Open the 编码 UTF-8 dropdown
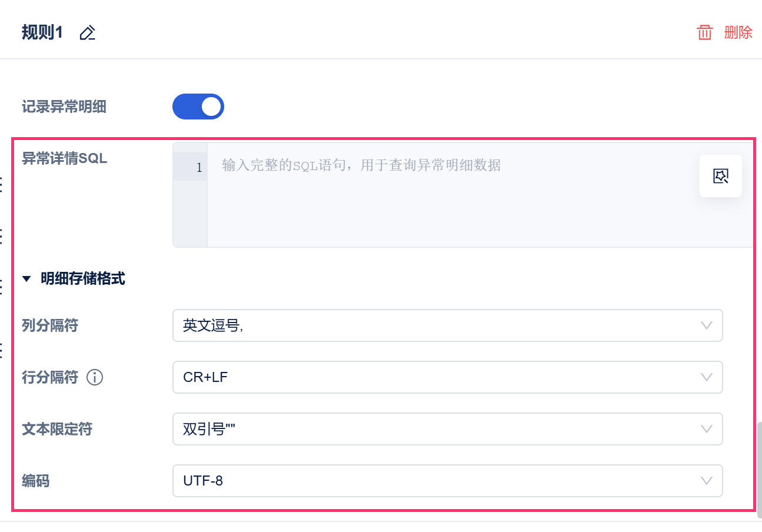 (x=447, y=481)
